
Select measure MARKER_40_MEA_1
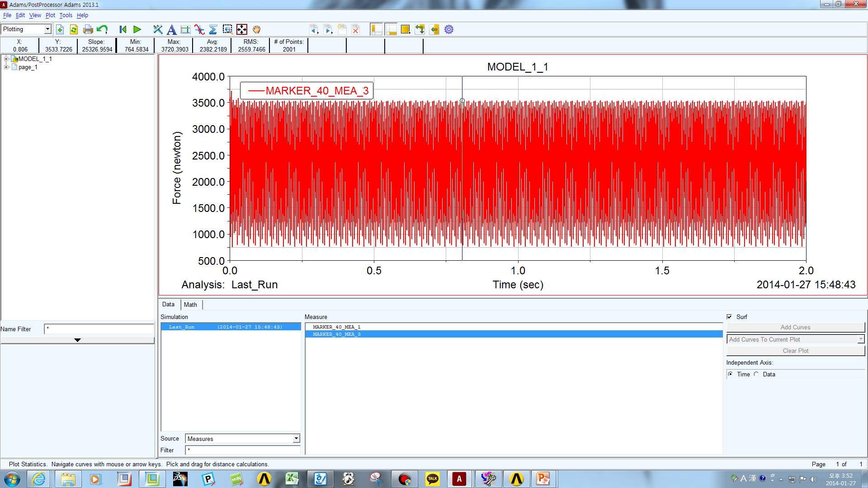(x=514, y=327)
